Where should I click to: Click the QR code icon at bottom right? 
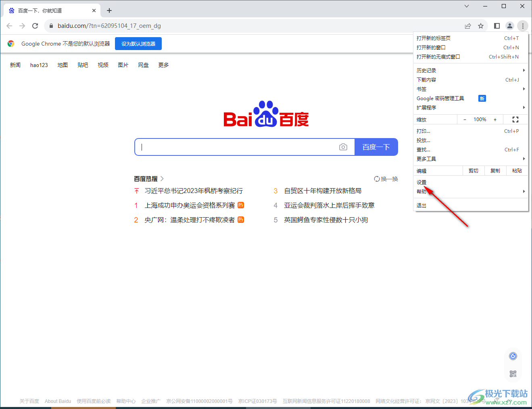[513, 374]
